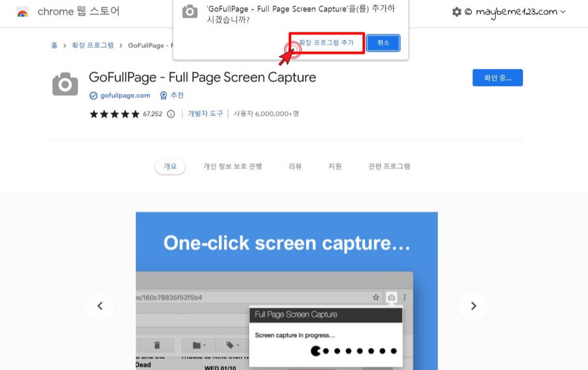Click the blue 확인 중... button

497,78
